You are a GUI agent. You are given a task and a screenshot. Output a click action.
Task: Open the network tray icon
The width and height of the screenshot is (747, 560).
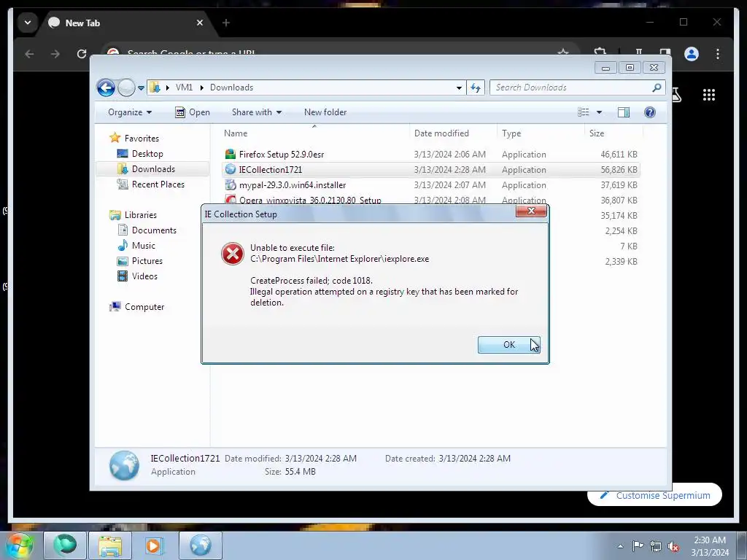tap(656, 547)
